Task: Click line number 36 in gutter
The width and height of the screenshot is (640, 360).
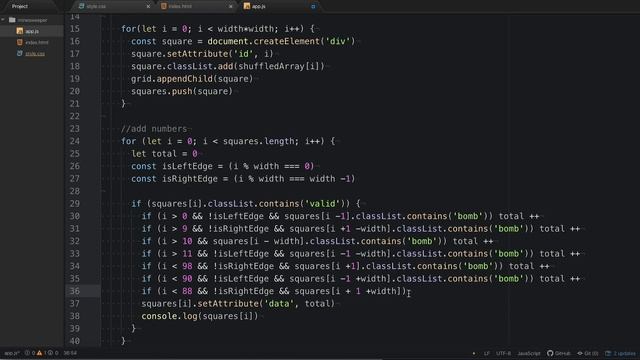Action: tap(74, 291)
